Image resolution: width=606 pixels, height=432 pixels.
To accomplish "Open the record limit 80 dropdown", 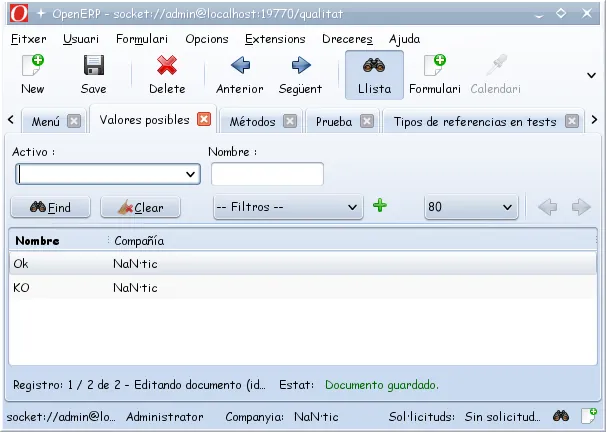I will pyautogui.click(x=471, y=207).
